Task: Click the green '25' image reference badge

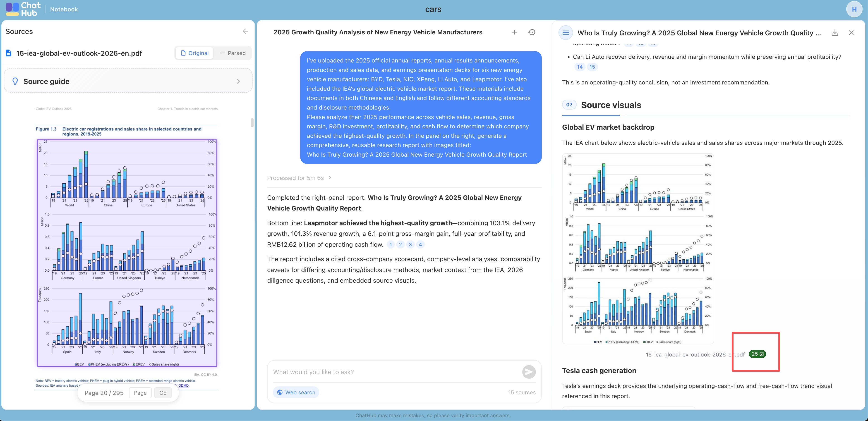Action: [x=757, y=354]
